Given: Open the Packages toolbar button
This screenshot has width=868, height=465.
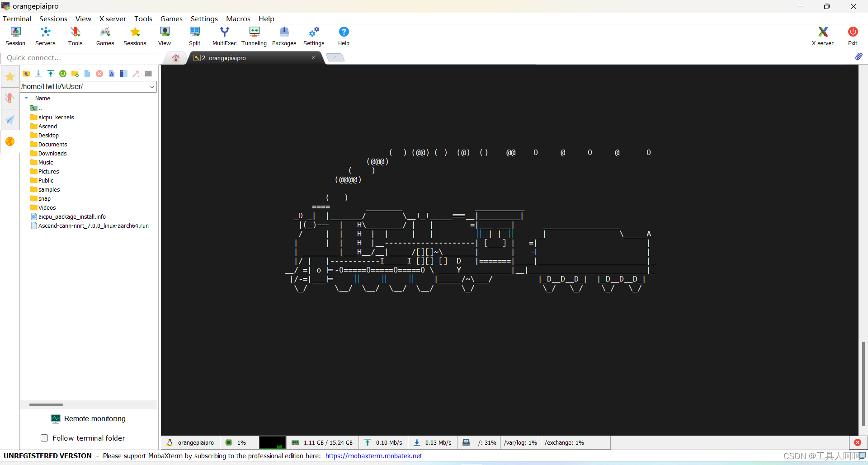Looking at the screenshot, I should pos(284,36).
